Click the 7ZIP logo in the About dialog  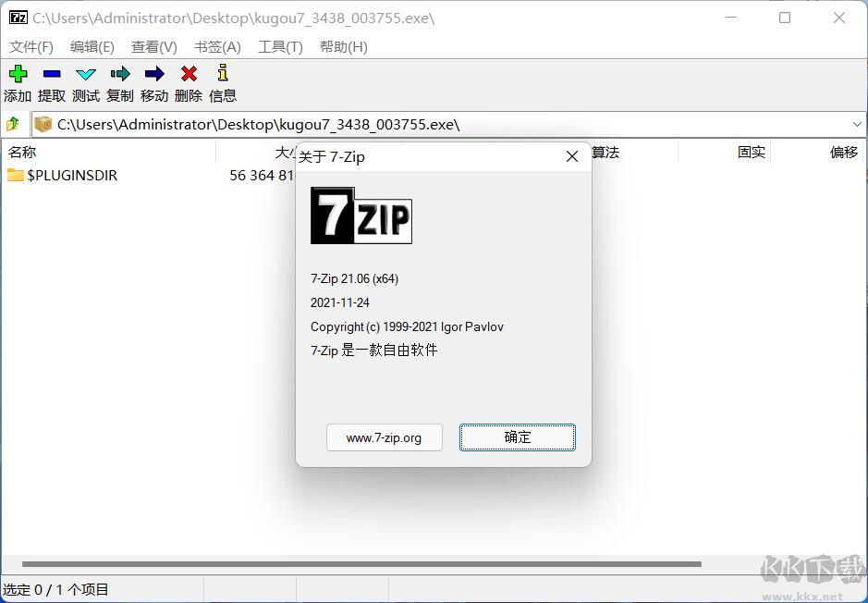pyautogui.click(x=361, y=216)
